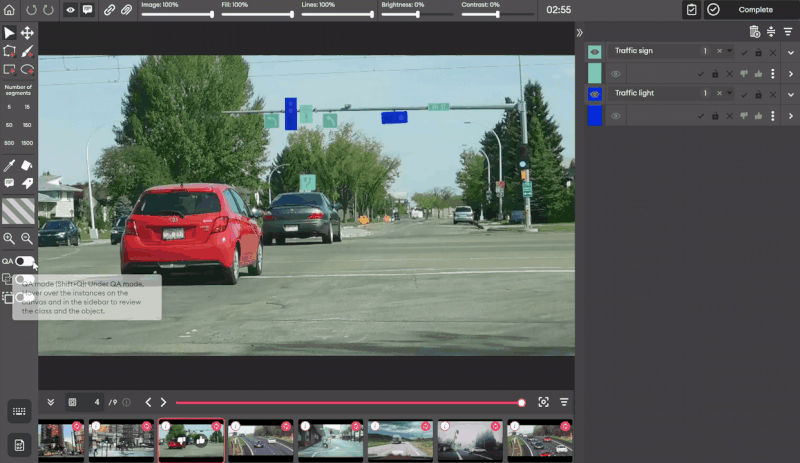Select the comment tool in left toolbar

pyautogui.click(x=9, y=183)
